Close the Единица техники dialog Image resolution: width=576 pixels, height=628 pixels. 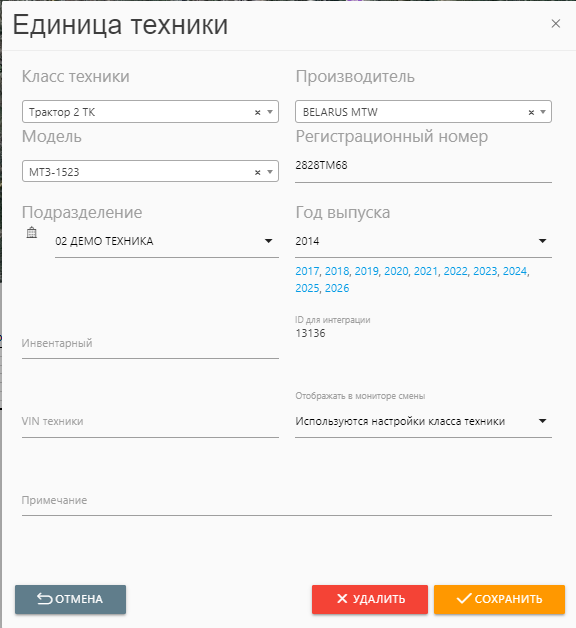556,24
